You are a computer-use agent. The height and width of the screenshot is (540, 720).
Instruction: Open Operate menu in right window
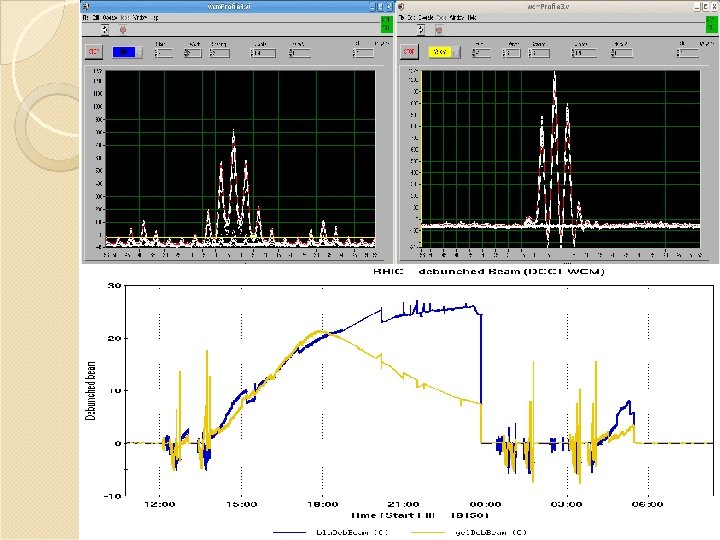(426, 17)
